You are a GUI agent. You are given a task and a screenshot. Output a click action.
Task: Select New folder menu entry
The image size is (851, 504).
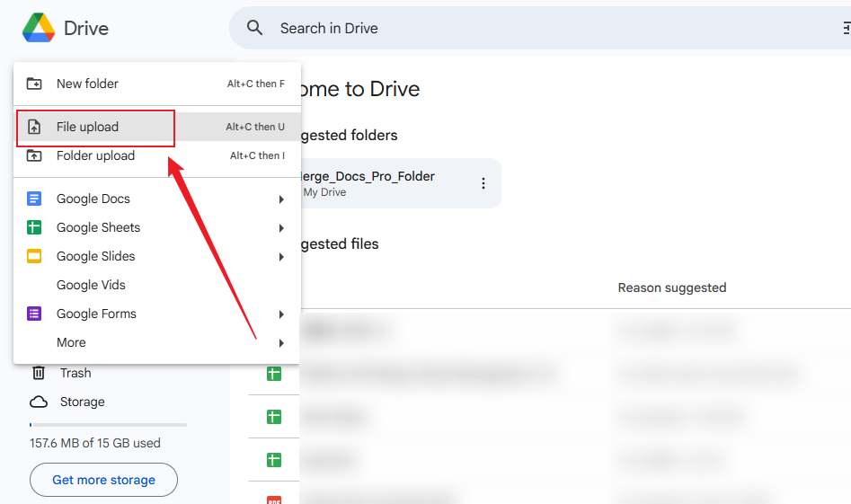[x=157, y=84]
